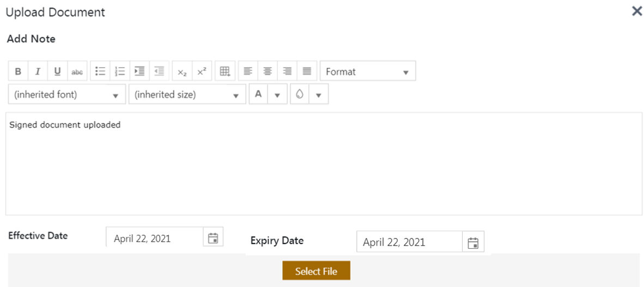
Task: Open the Format dropdown
Action: click(368, 71)
